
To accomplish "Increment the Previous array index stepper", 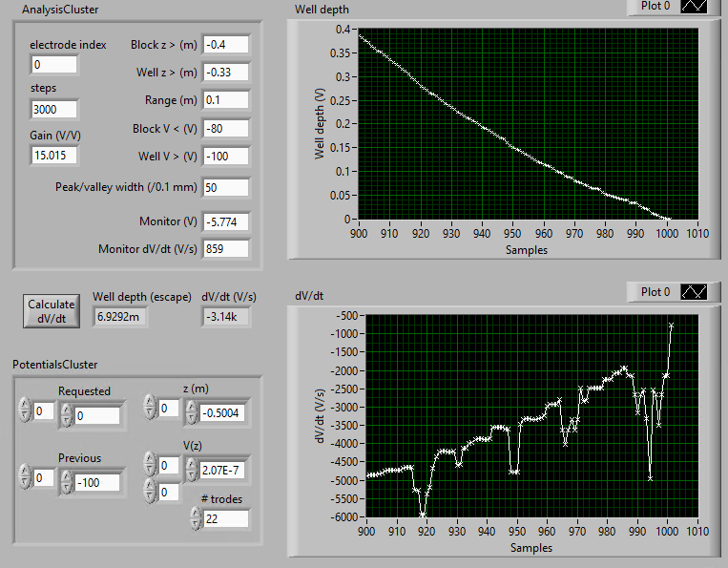I will (25, 473).
